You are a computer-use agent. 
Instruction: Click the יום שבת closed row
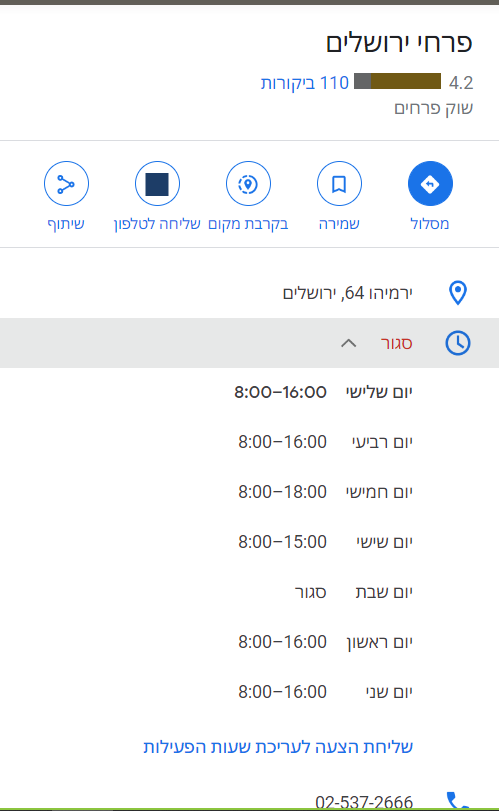(x=354, y=592)
